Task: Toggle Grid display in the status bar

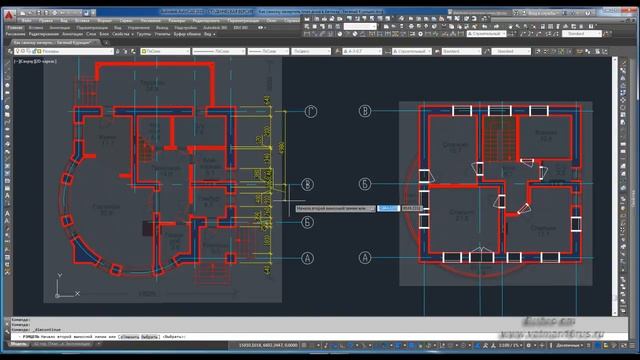Action: (x=304, y=346)
